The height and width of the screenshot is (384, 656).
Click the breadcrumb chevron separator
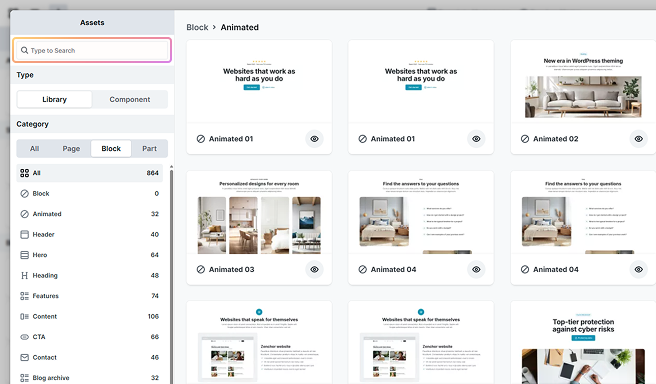[x=214, y=27]
